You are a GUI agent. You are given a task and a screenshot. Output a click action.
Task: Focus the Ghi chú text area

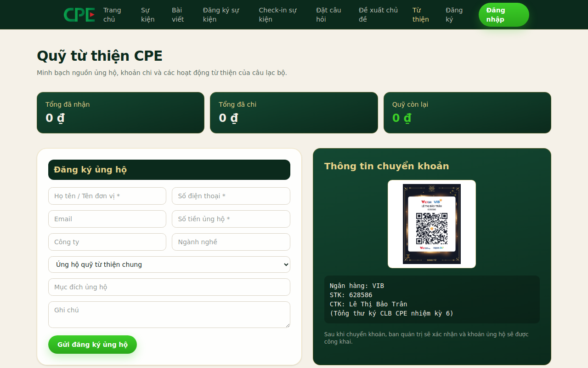click(x=169, y=315)
